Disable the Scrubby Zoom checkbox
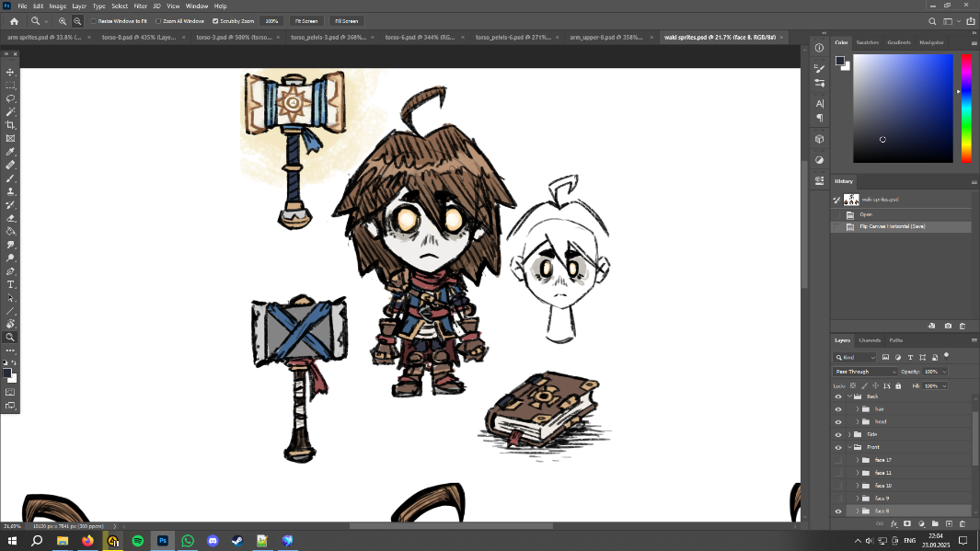This screenshot has width=980, height=551. 215,20
